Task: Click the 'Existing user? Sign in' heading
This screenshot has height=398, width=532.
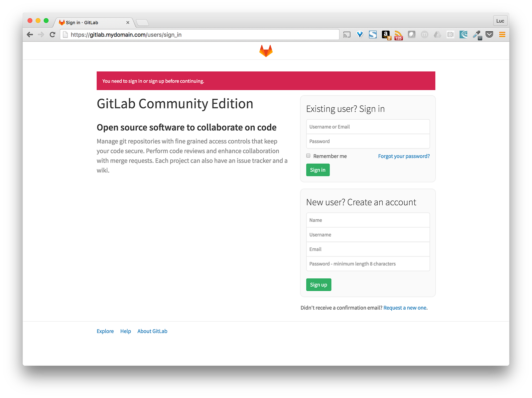Action: click(x=345, y=109)
